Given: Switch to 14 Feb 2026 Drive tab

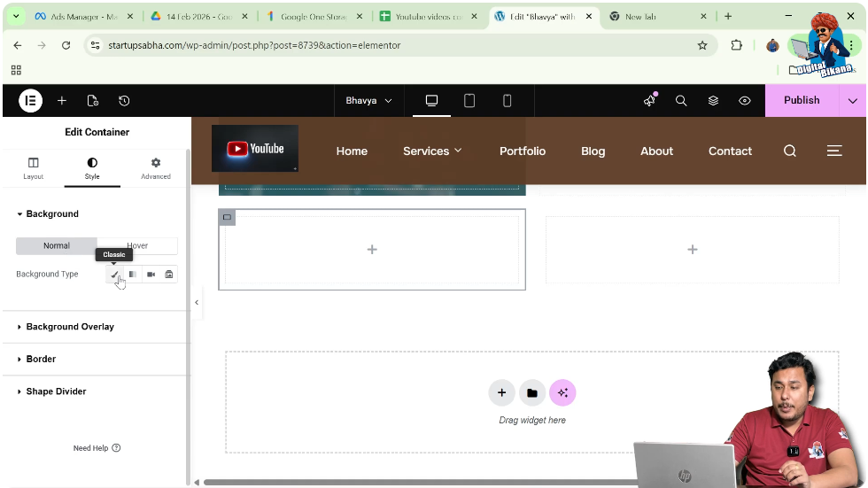Looking at the screenshot, I should (x=198, y=17).
